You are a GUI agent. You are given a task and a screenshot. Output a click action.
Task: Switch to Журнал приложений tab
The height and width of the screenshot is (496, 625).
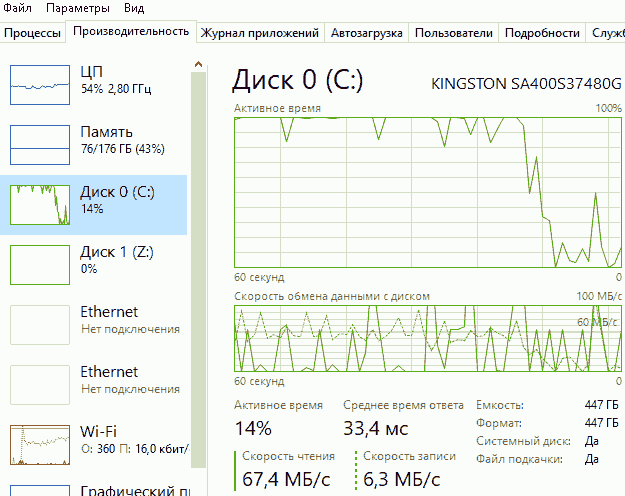click(260, 33)
